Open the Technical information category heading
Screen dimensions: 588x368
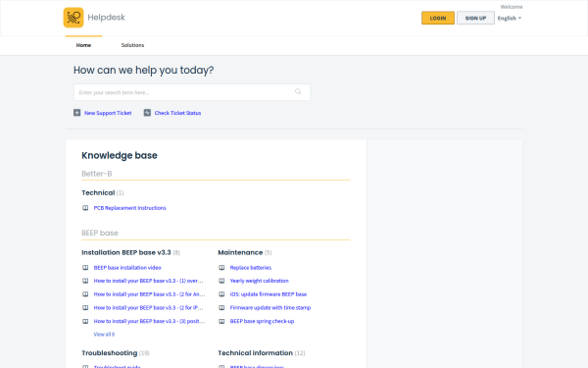coord(256,353)
